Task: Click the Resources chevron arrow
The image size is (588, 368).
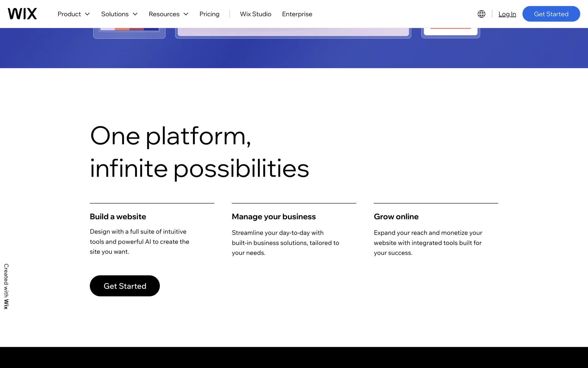Action: pyautogui.click(x=186, y=14)
